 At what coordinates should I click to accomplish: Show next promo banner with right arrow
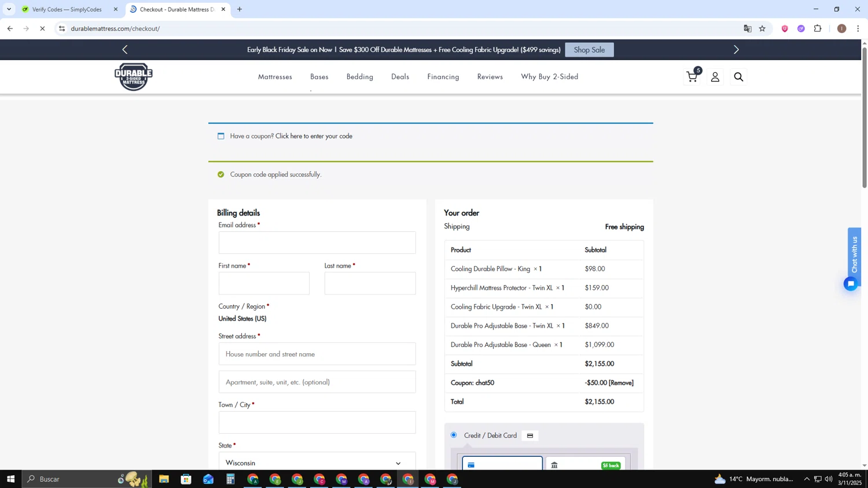click(736, 50)
